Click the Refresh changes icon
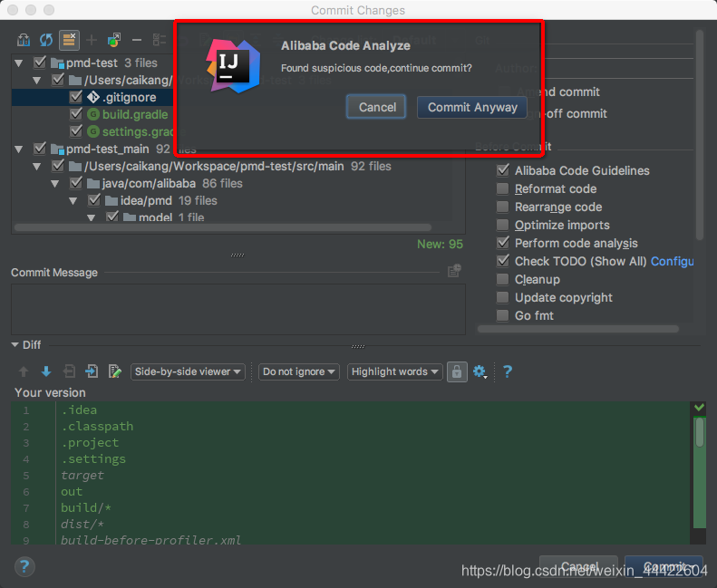The height and width of the screenshot is (588, 717). (46, 40)
